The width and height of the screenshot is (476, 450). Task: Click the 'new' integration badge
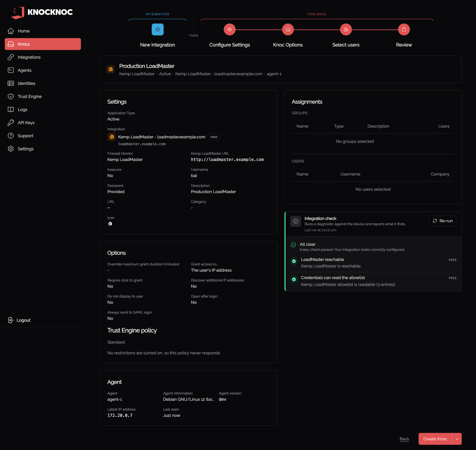coord(214,137)
